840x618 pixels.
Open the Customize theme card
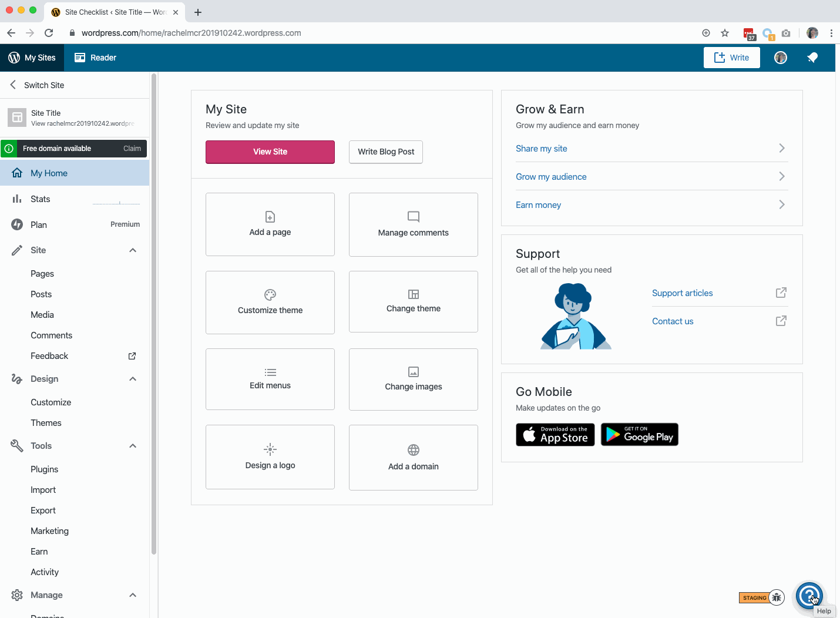tap(270, 303)
